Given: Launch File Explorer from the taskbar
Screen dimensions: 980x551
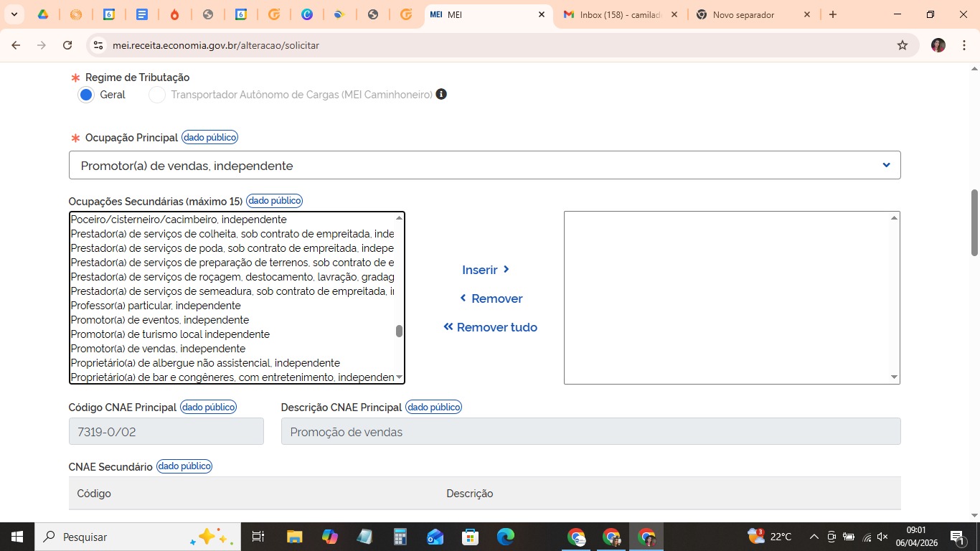Looking at the screenshot, I should [294, 537].
